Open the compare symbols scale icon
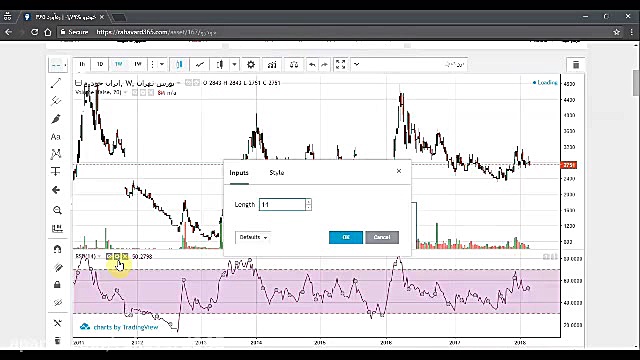 click(293, 64)
